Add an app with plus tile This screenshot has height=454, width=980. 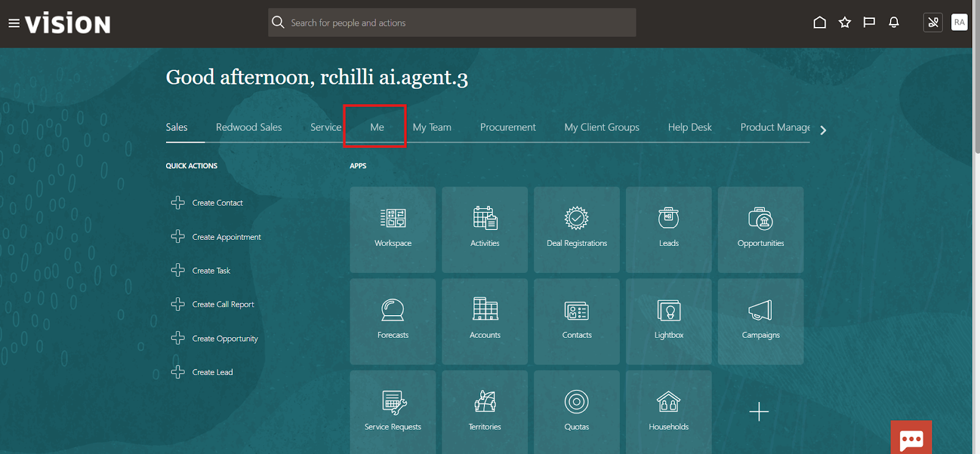coord(759,412)
